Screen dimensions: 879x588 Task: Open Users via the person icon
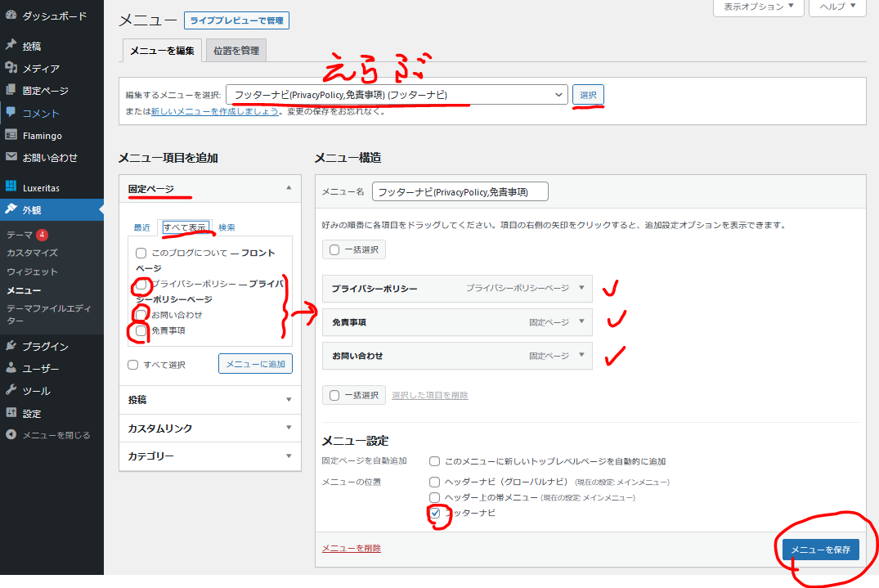tap(11, 368)
